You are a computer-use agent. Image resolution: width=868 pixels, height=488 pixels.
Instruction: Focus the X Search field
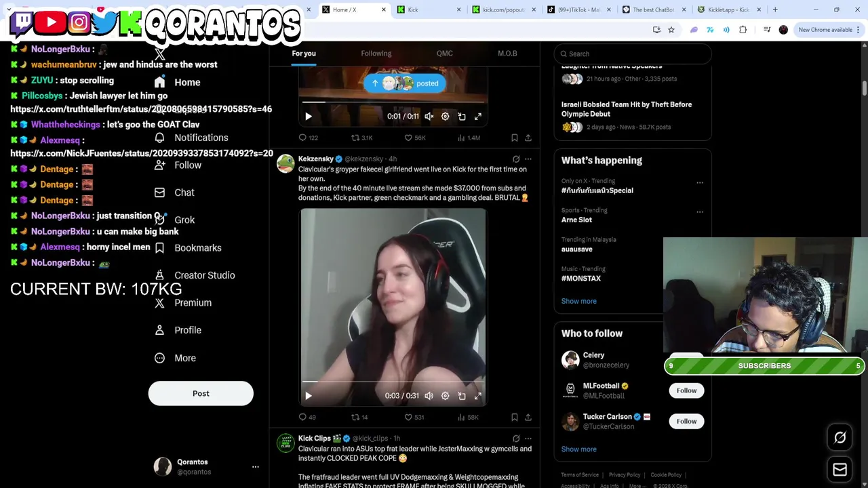[x=633, y=54]
